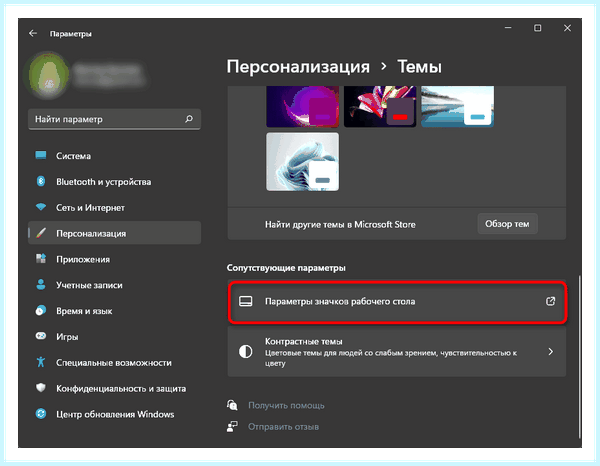Viewport: 600px width, 466px height.
Task: Open Система settings section
Action: [114, 156]
